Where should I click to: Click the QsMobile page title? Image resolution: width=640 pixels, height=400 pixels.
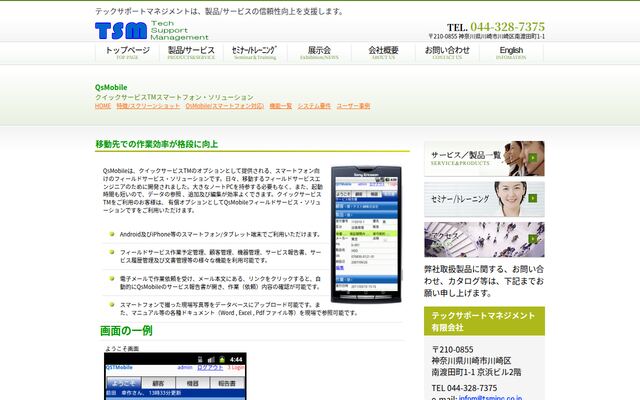pos(111,87)
